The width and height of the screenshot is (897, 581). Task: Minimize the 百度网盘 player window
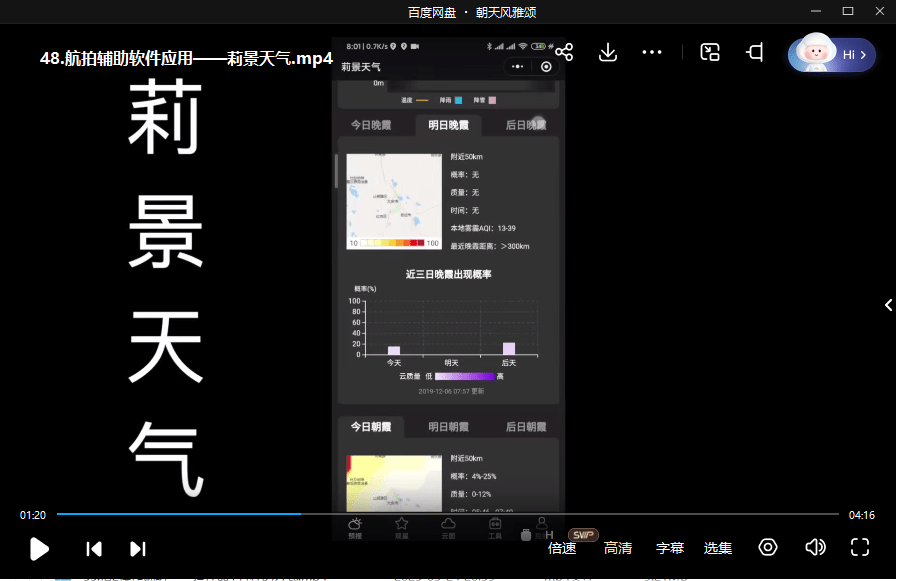point(816,11)
